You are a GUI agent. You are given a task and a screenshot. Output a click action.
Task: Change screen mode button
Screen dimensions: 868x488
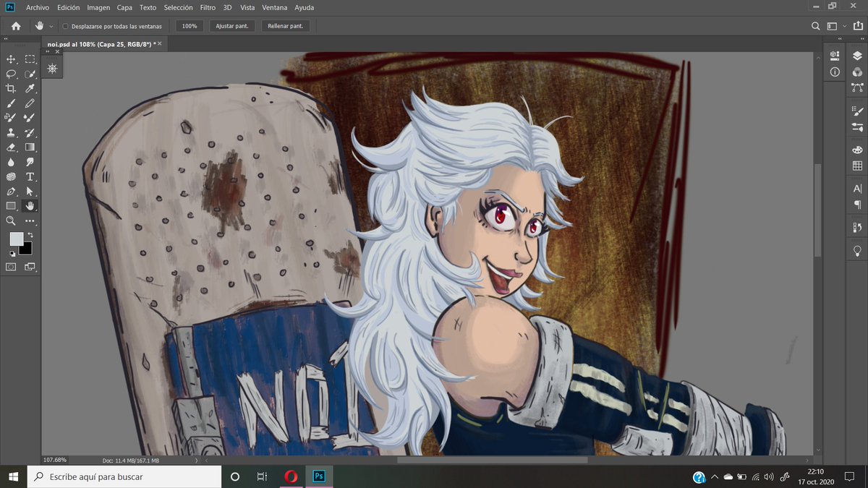pyautogui.click(x=30, y=267)
